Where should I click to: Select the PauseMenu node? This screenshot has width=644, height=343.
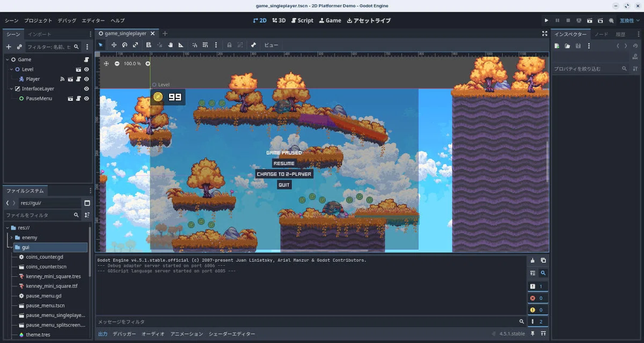click(39, 99)
